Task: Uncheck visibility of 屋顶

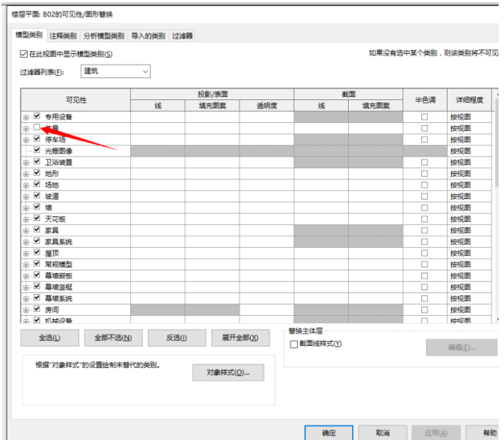Action: pos(37,253)
